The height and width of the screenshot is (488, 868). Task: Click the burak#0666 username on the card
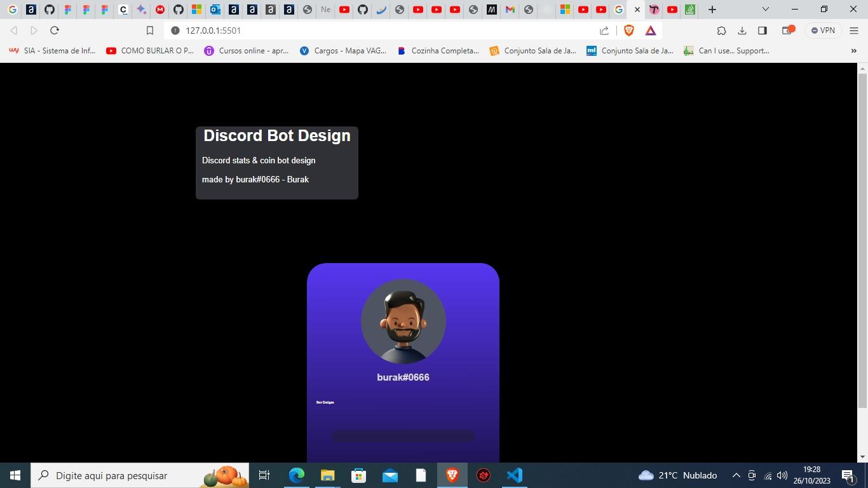403,377
